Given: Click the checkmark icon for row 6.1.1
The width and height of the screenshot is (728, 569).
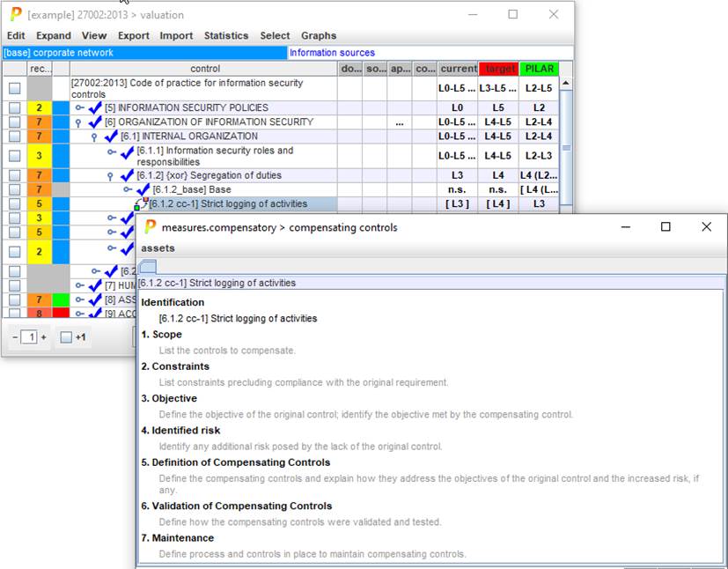Looking at the screenshot, I should (127, 156).
